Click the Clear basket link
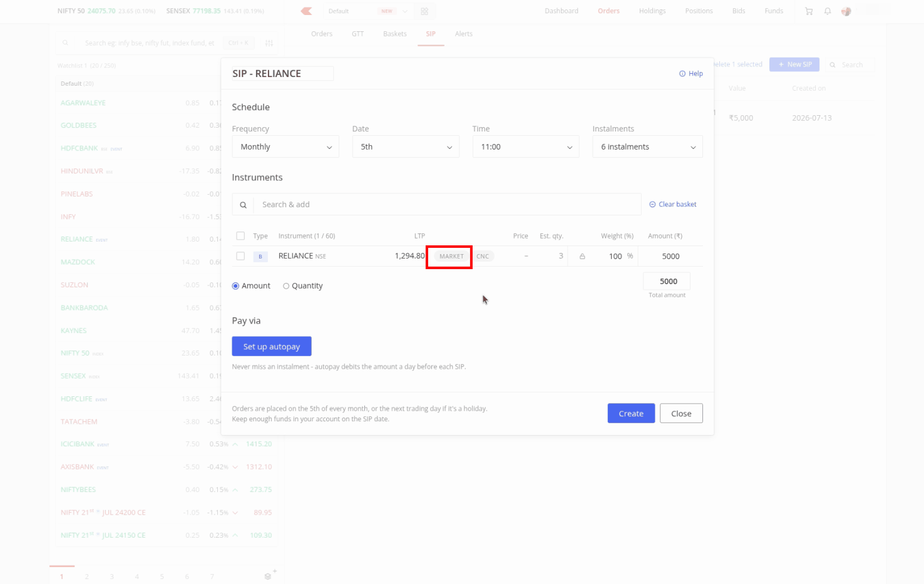 673,205
